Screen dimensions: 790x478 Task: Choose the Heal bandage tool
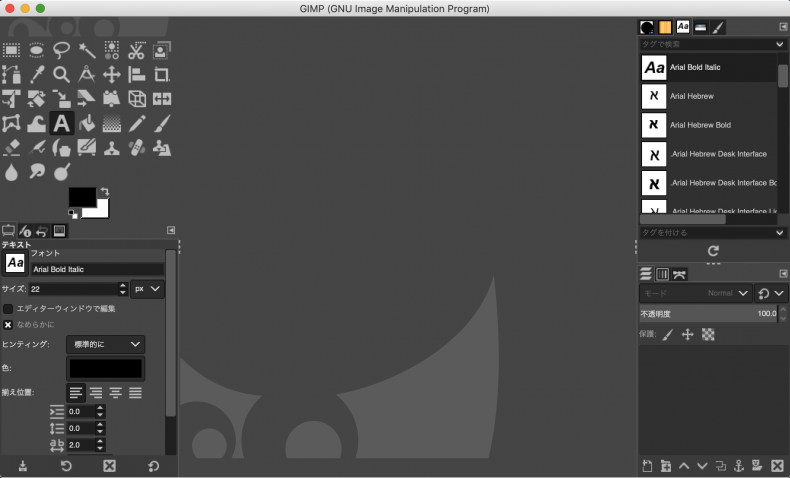click(137, 148)
